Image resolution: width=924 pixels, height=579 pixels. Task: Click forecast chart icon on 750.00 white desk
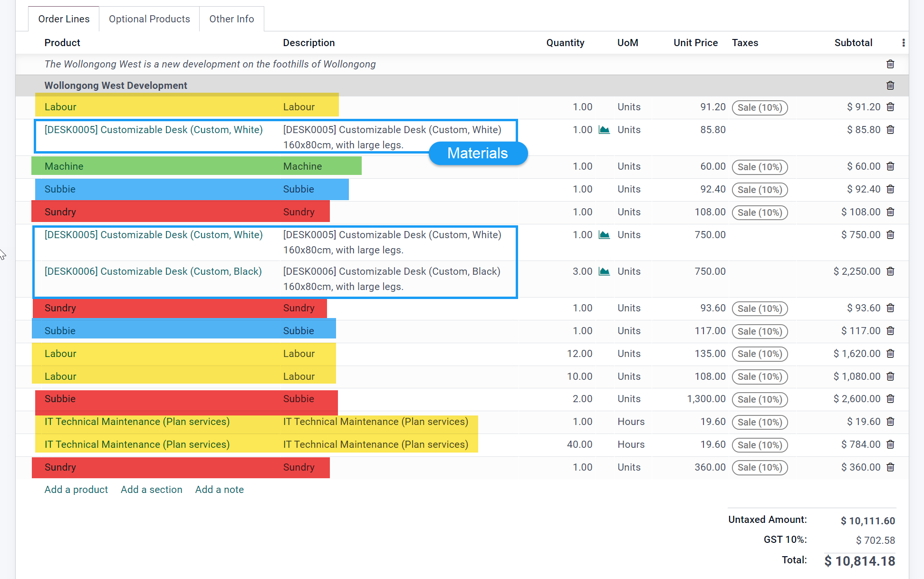[x=604, y=235]
